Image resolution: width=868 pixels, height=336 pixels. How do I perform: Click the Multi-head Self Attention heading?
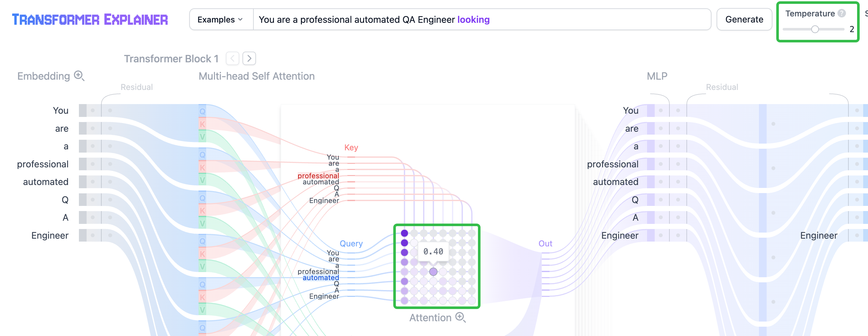pyautogui.click(x=256, y=76)
